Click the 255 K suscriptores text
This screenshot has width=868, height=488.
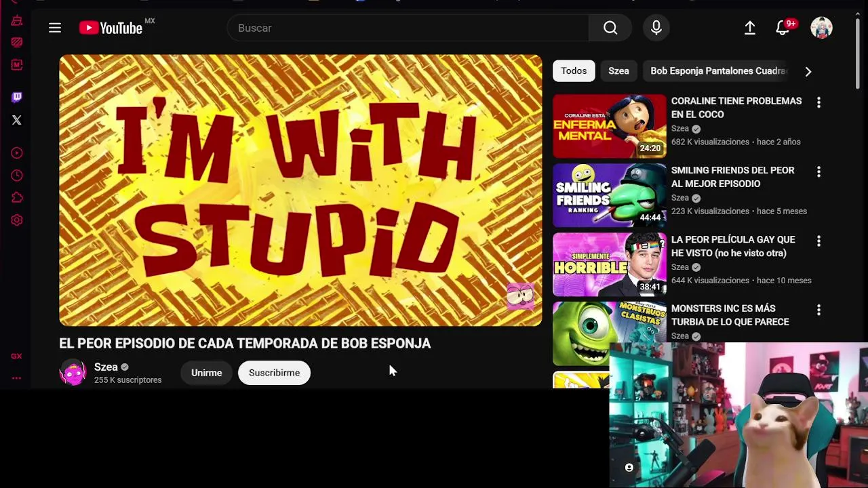127,380
